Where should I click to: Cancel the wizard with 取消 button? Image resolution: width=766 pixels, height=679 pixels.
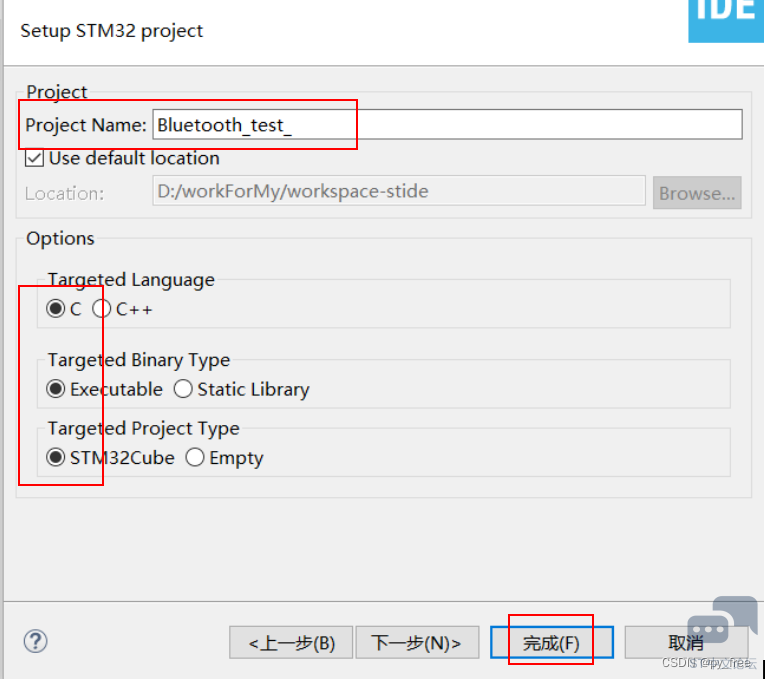[x=686, y=643]
